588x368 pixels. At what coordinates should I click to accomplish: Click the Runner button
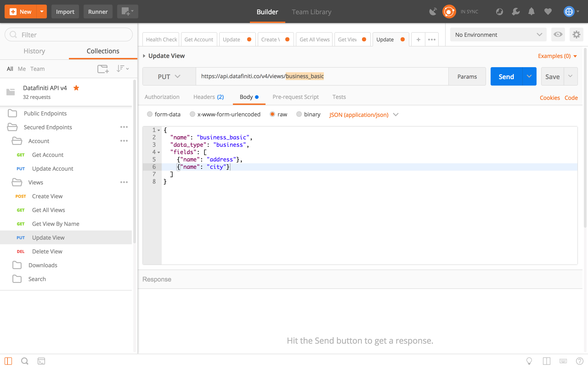(98, 11)
